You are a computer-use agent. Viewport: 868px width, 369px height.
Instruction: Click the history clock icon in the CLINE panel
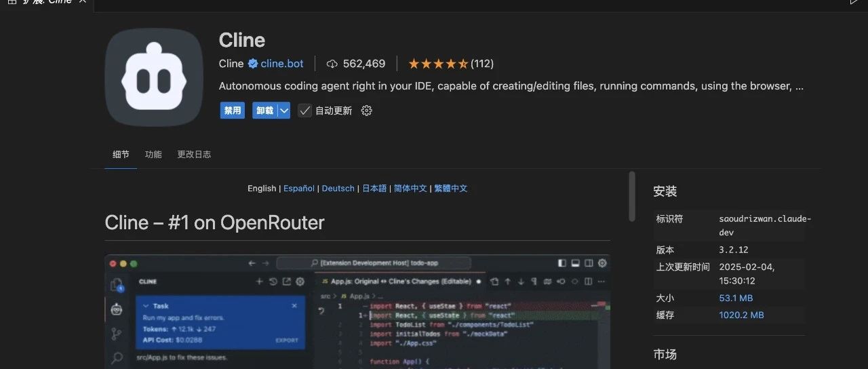(x=273, y=281)
